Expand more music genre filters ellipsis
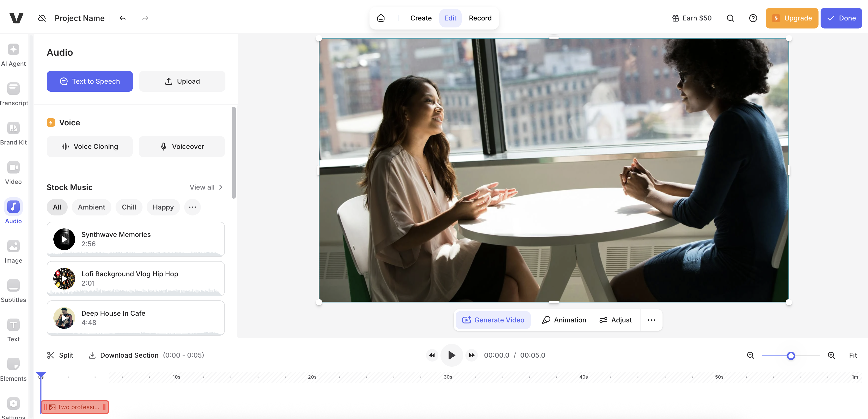 click(193, 207)
